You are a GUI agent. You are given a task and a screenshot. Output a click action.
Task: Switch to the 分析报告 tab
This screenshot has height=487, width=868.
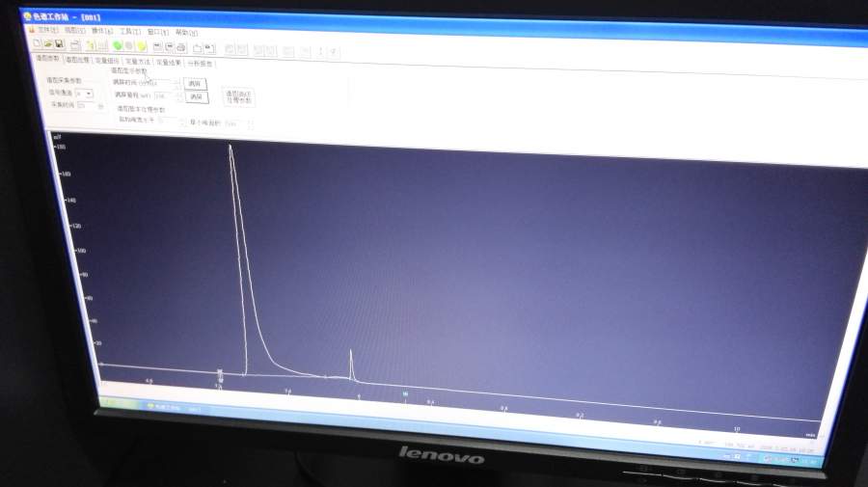[200, 64]
